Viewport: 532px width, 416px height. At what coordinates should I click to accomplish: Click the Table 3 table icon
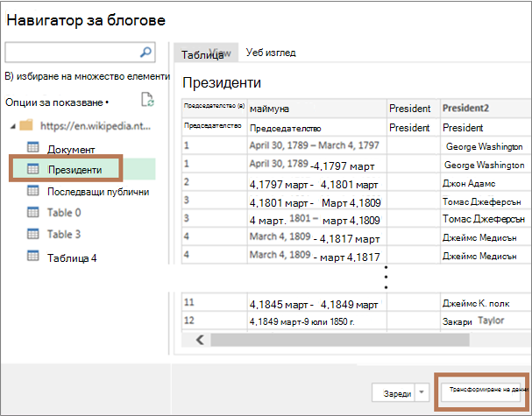click(x=33, y=234)
